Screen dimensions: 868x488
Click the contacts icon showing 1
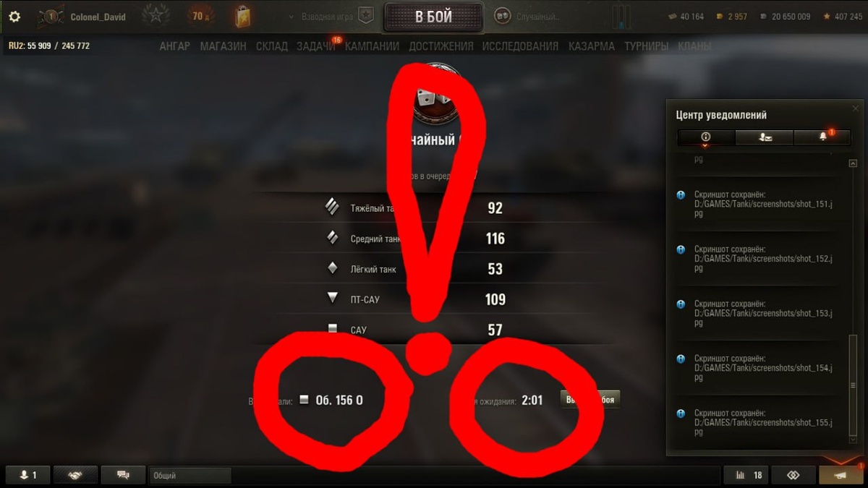27,475
